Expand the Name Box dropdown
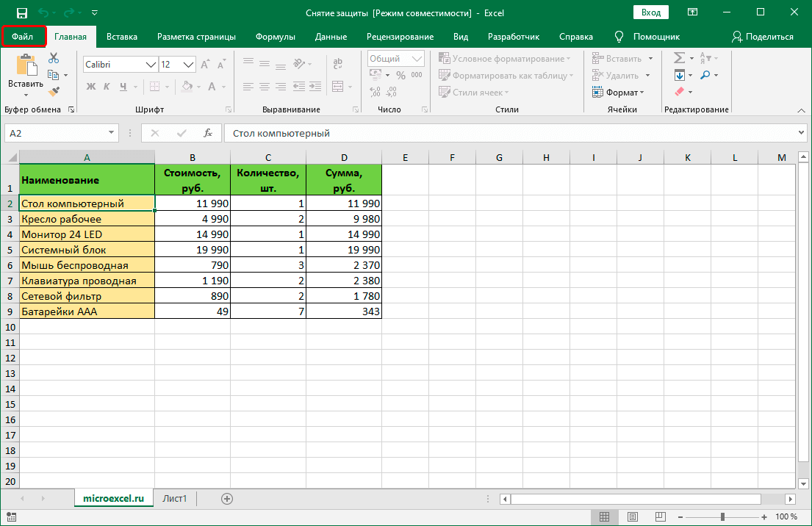The image size is (812, 526). coord(112,133)
